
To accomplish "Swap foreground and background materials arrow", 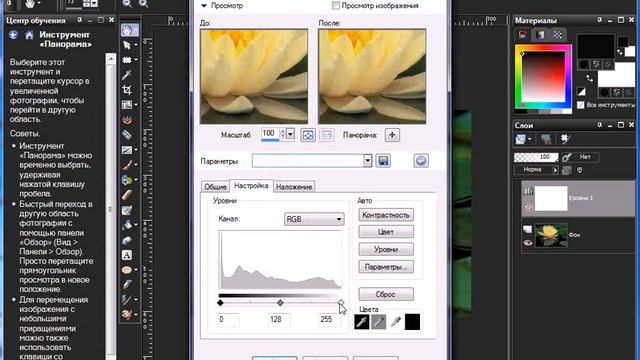I will pos(589,78).
